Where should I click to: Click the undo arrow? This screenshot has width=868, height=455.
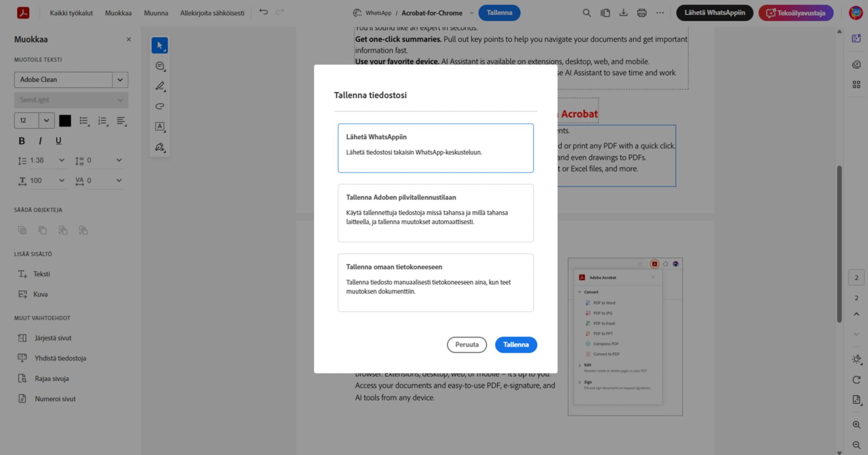(x=264, y=12)
